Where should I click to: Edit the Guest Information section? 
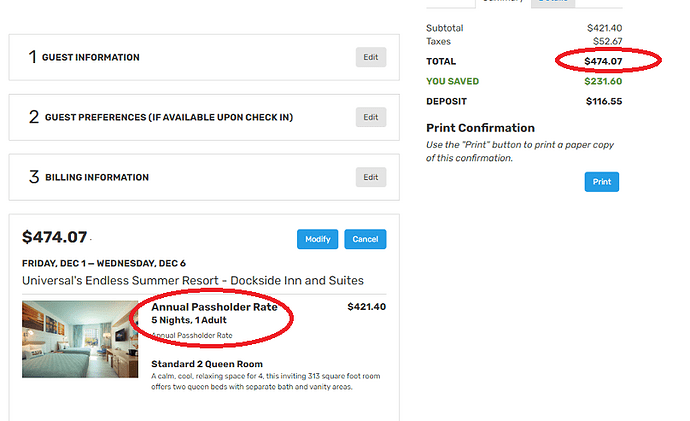pyautogui.click(x=370, y=57)
